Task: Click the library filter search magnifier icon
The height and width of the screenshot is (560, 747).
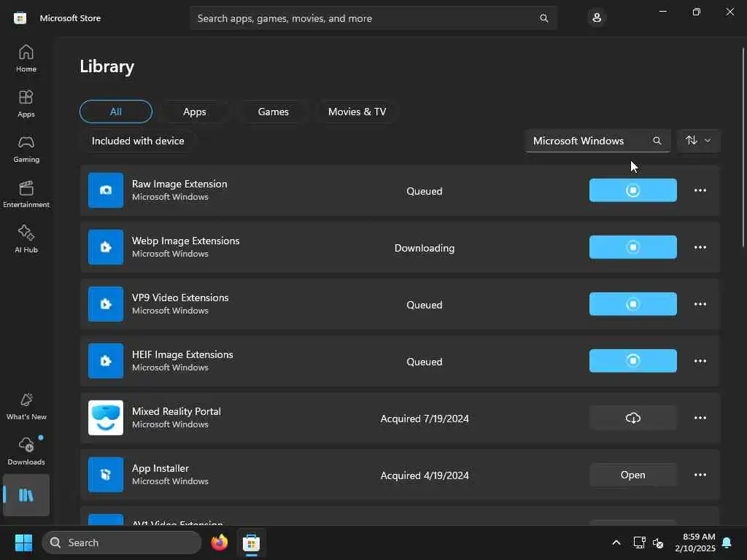Action: coord(657,141)
